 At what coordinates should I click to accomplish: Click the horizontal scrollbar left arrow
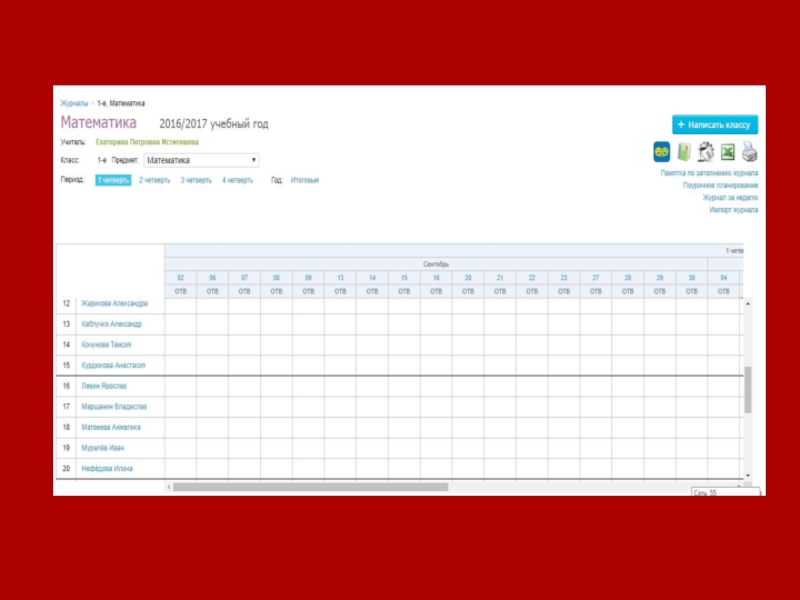pos(169,487)
